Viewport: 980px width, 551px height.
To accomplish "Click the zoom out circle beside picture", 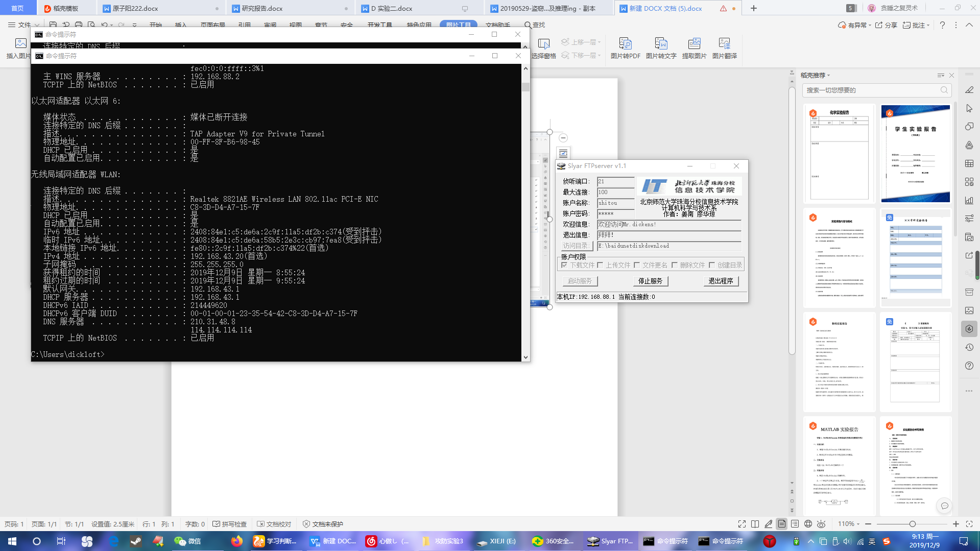I will pos(563,138).
